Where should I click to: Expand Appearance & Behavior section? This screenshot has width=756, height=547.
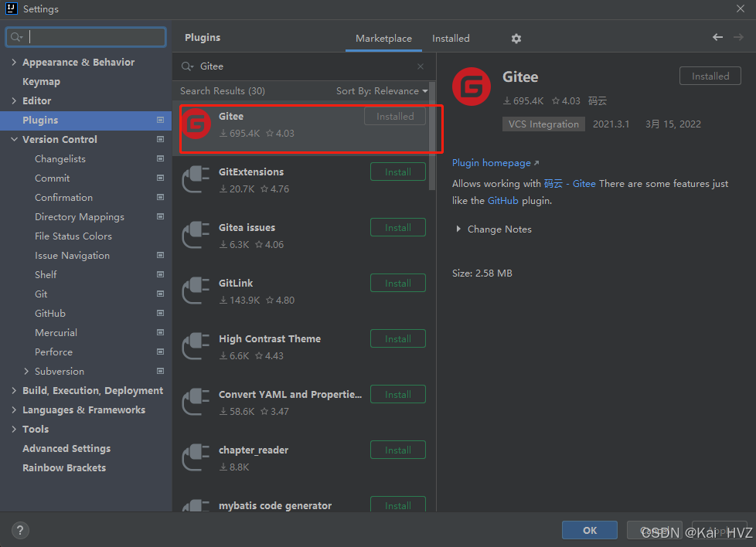[x=14, y=62]
